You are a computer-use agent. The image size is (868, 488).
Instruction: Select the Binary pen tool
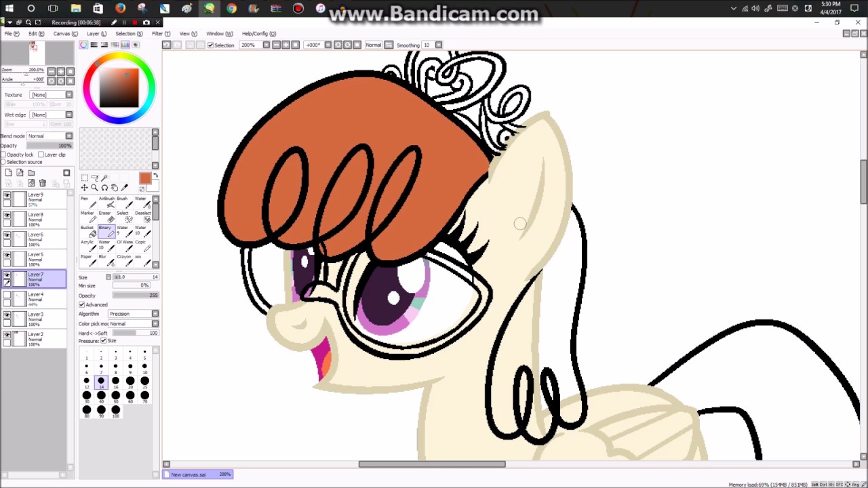click(106, 231)
